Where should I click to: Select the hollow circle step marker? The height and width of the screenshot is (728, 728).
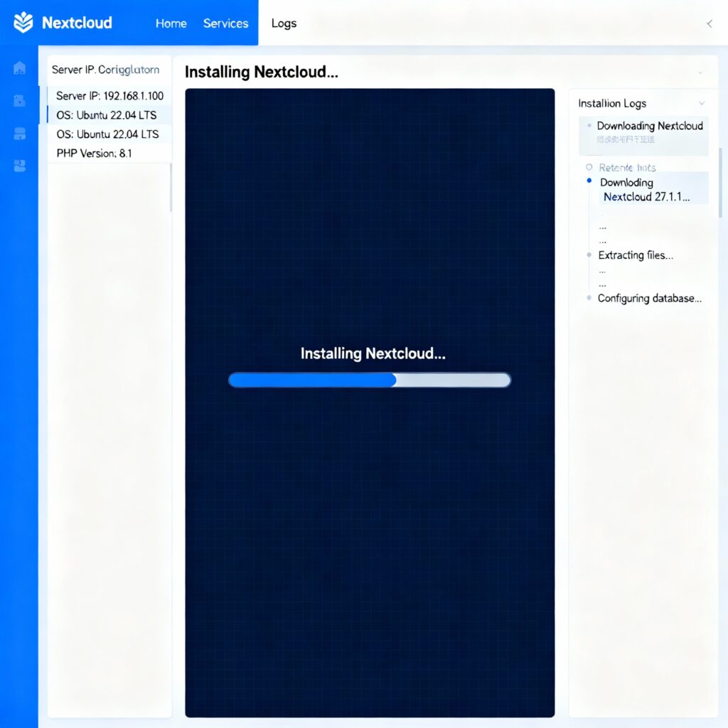[589, 167]
